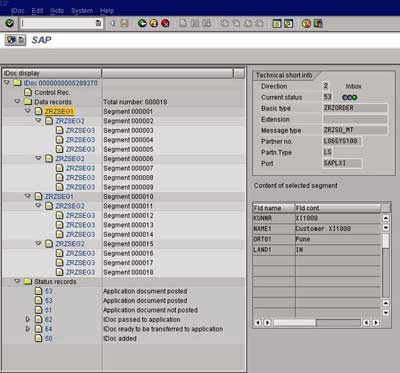400x373 pixels.
Task: Open the IDoc menu
Action: tap(18, 11)
